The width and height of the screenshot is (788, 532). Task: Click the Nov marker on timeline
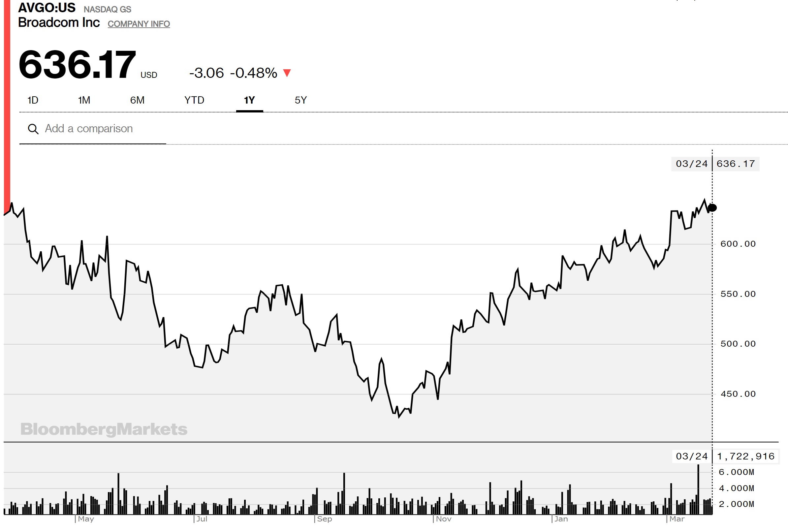click(444, 519)
